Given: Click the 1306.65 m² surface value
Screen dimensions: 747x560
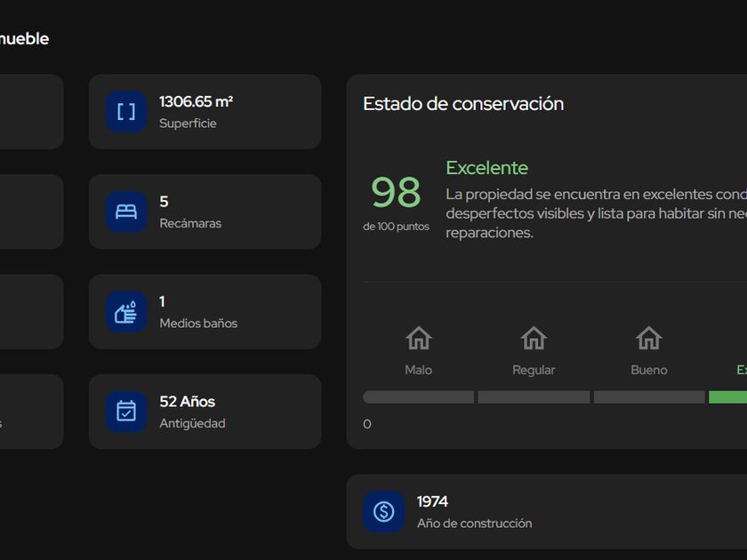Looking at the screenshot, I should (x=196, y=101).
